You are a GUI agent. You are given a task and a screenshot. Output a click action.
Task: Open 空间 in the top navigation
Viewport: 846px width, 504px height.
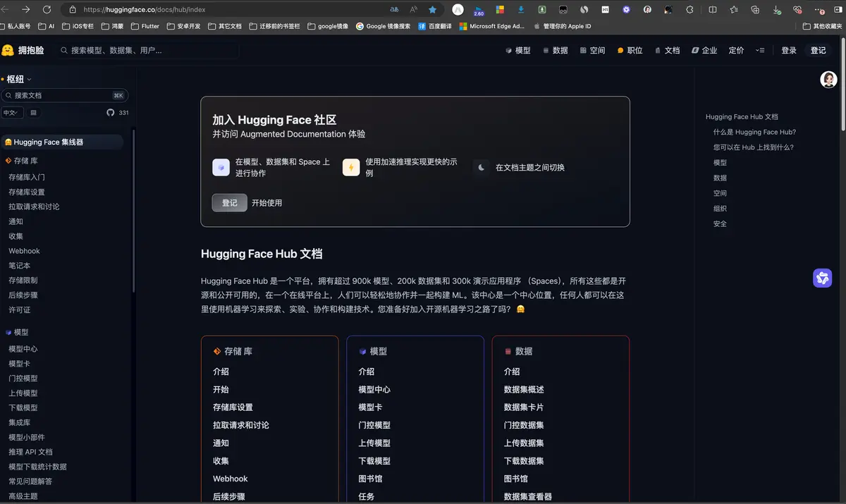(592, 51)
